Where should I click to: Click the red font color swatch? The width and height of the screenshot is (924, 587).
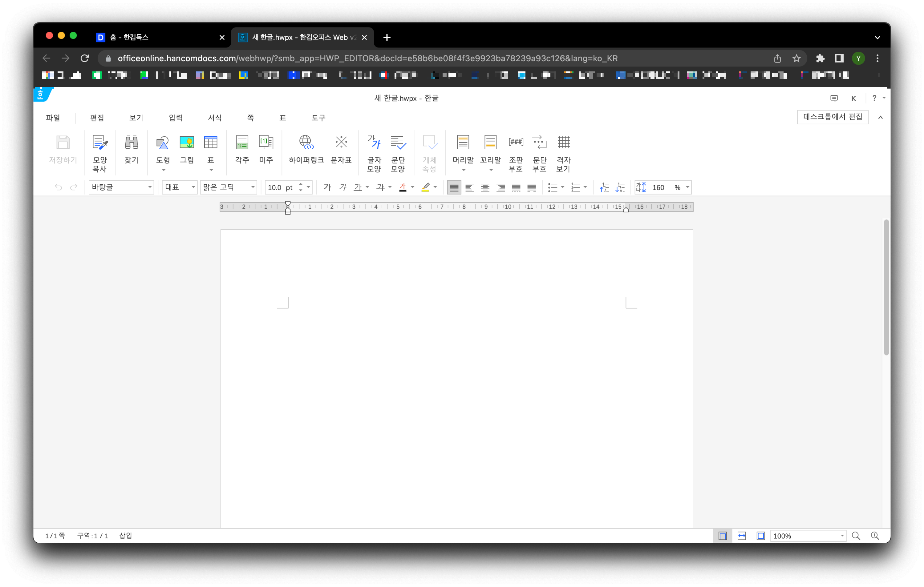403,187
